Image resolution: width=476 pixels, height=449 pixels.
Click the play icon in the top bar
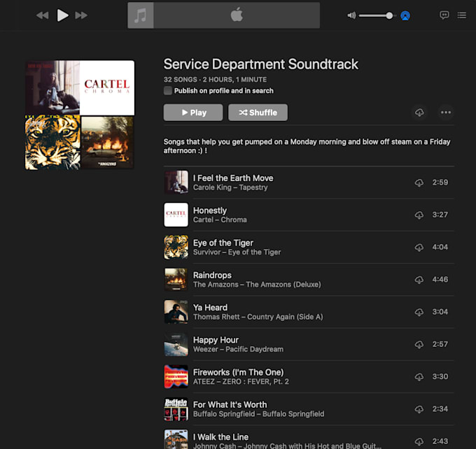[x=62, y=15]
